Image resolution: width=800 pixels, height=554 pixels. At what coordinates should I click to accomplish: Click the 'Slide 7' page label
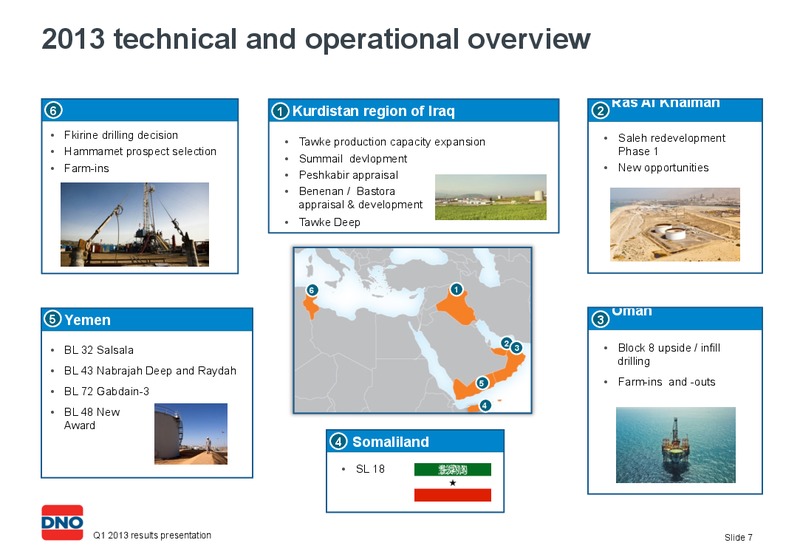(738, 537)
